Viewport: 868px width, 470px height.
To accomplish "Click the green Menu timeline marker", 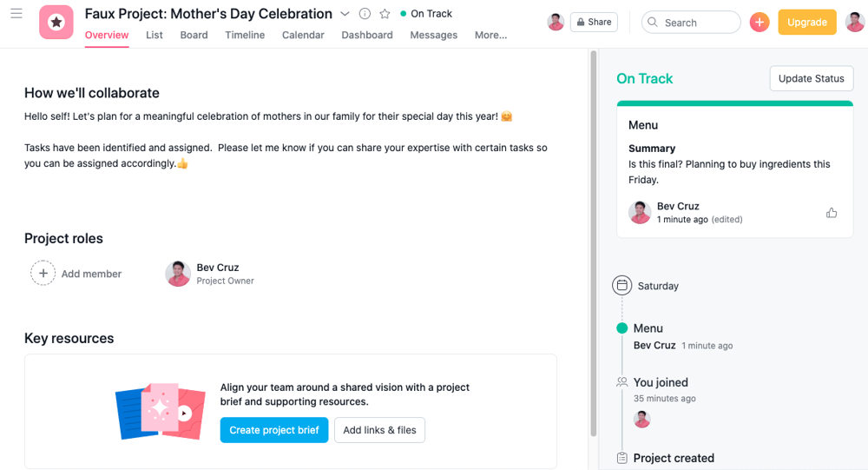I will click(621, 328).
